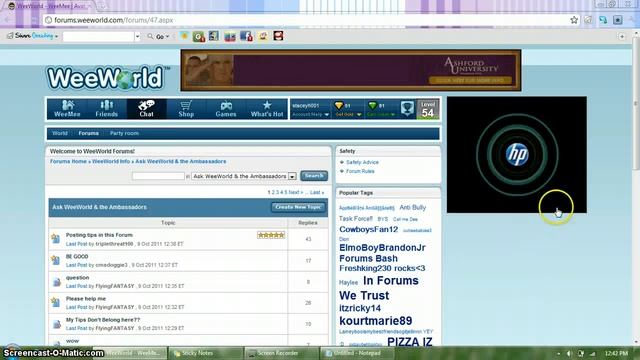
Task: Open the CowboysFan12 tag
Action: [x=368, y=229]
